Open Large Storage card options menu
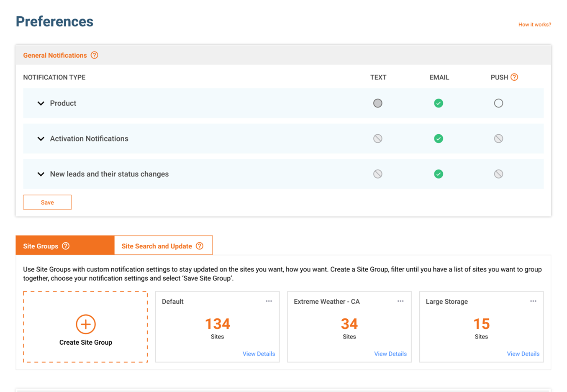The height and width of the screenshot is (392, 567). tap(533, 301)
